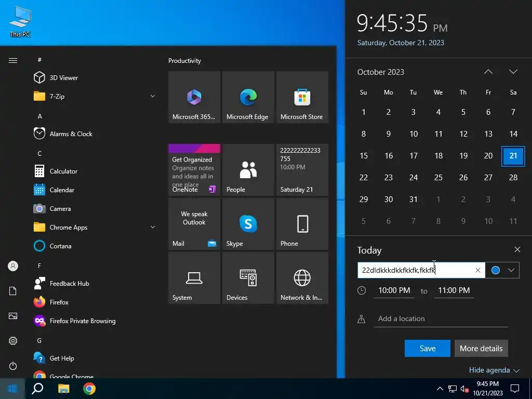The width and height of the screenshot is (532, 399).
Task: Click the Microsoft 365 tile
Action: click(194, 97)
